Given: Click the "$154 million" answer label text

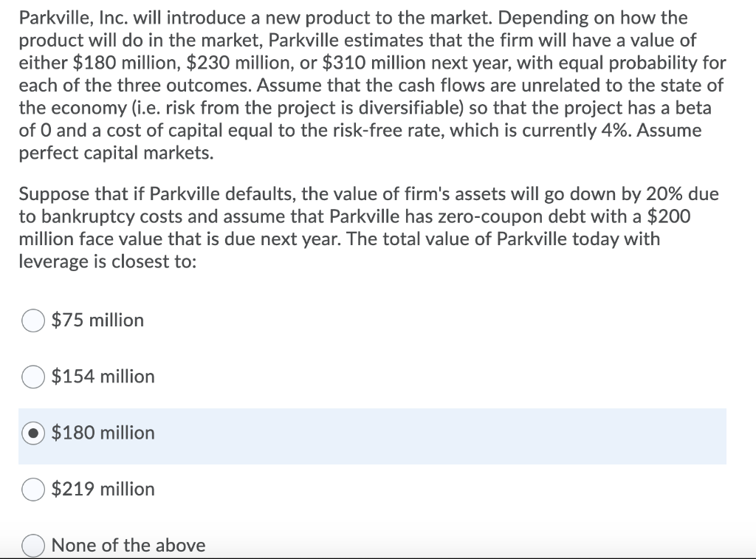Looking at the screenshot, I should (x=103, y=377).
